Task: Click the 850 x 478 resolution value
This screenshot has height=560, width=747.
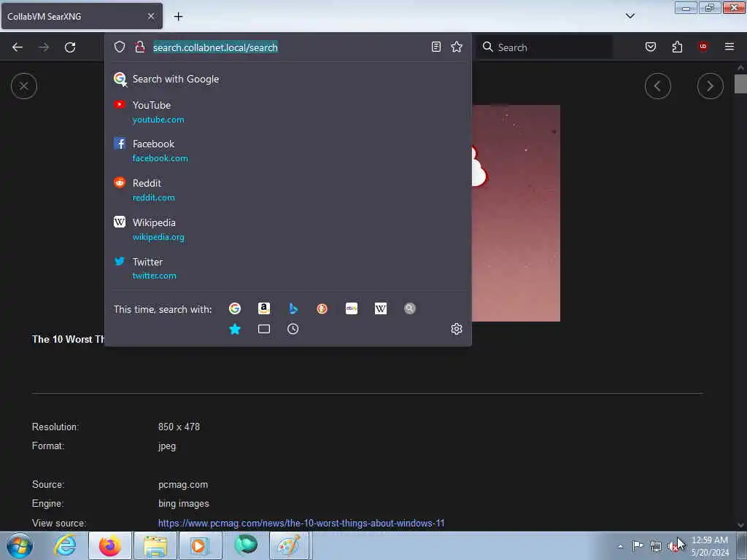Action: pos(179,427)
